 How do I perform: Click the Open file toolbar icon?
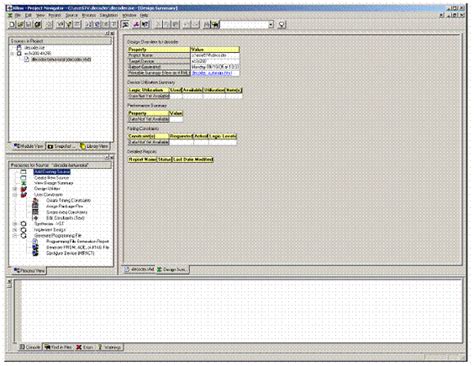20,24
